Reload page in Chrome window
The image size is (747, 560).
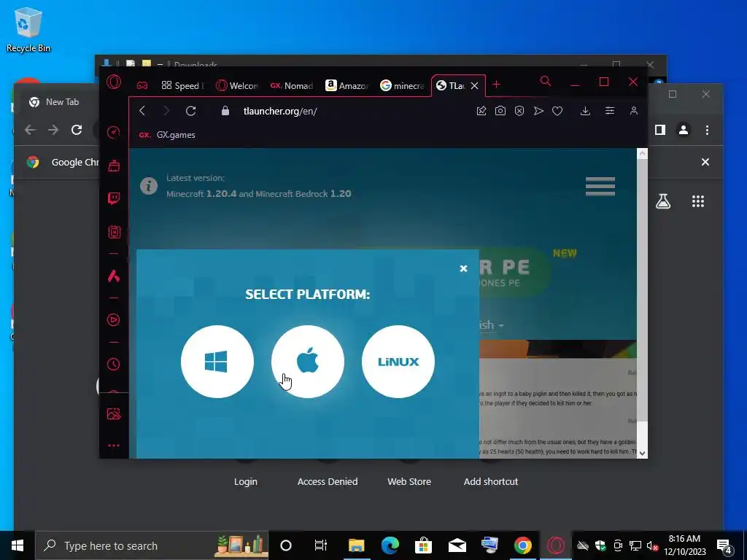[77, 130]
